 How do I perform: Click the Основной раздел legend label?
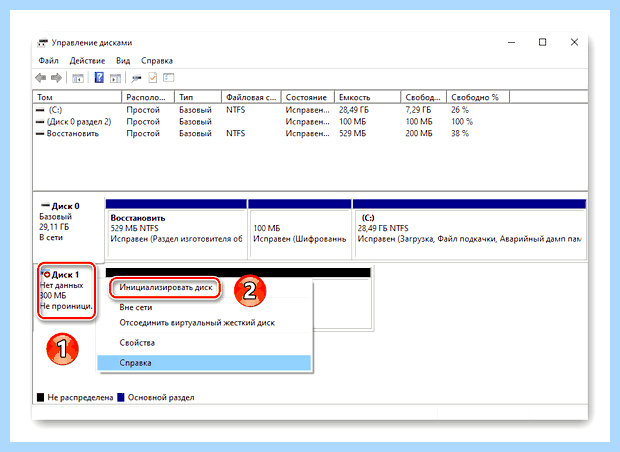point(161,397)
